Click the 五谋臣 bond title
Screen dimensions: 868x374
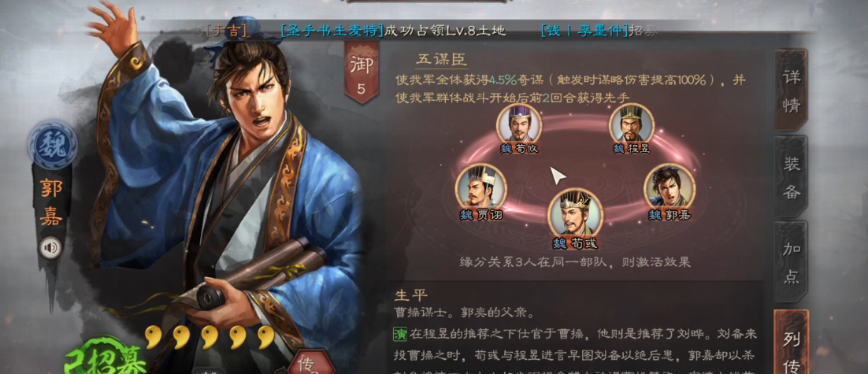click(442, 58)
